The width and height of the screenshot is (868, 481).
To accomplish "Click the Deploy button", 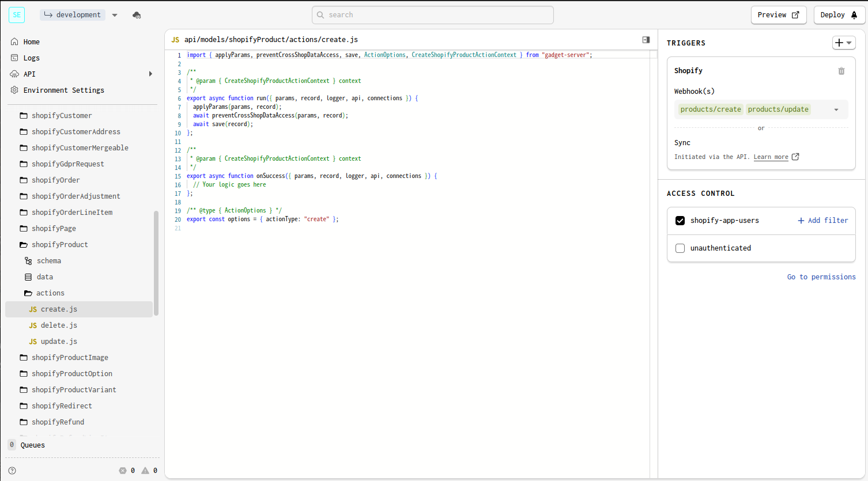I will coord(839,15).
